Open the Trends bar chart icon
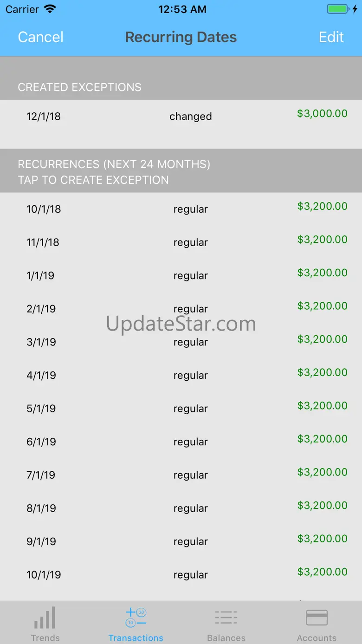Image resolution: width=362 pixels, height=644 pixels. pos(45,618)
